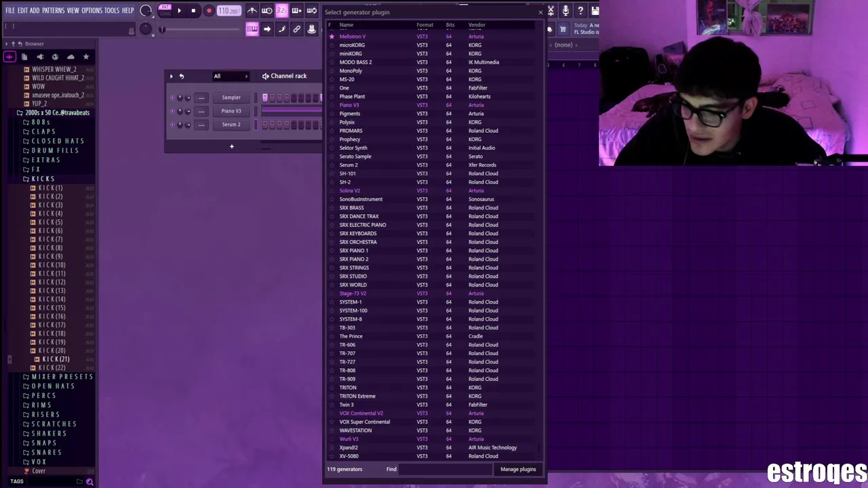Open the one-click audio recording microphone icon
This screenshot has width=868, height=488.
[x=566, y=11]
